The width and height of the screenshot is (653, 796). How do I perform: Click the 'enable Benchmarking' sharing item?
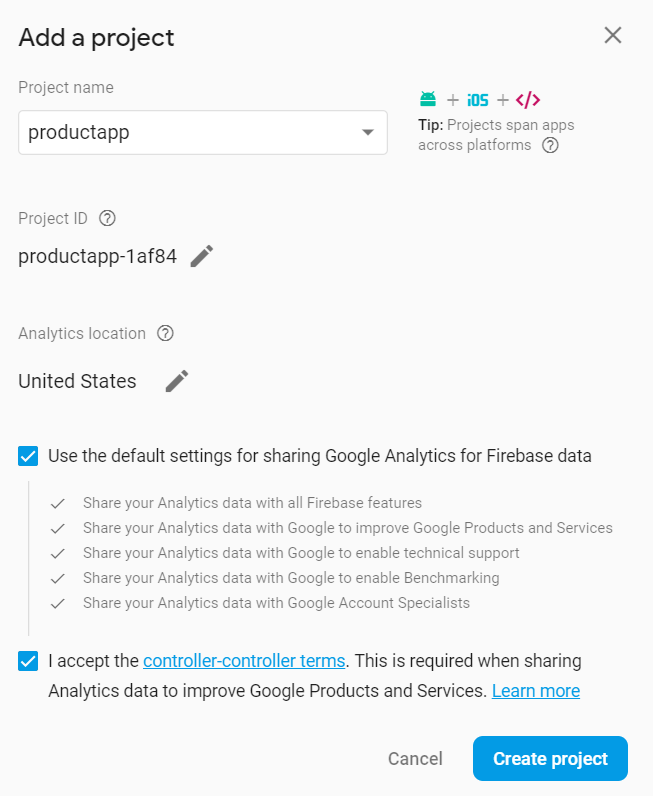(291, 578)
